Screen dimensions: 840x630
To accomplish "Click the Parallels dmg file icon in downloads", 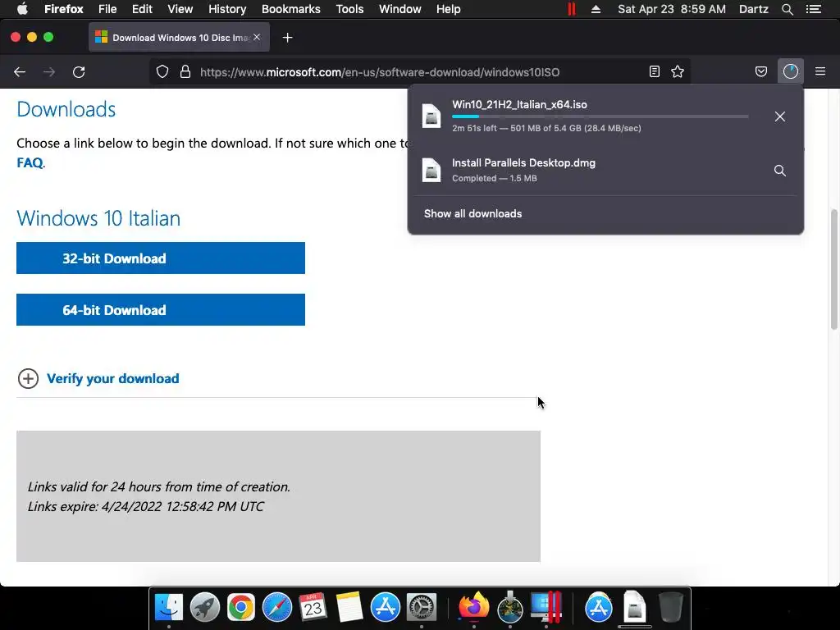I will tap(431, 171).
